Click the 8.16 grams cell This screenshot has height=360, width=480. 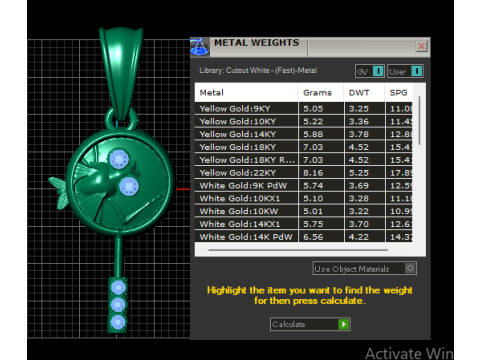[x=321, y=173]
